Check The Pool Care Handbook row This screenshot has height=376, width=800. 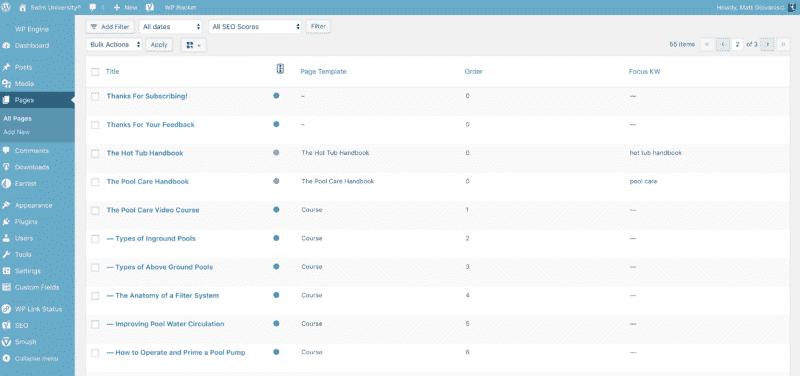tap(95, 182)
